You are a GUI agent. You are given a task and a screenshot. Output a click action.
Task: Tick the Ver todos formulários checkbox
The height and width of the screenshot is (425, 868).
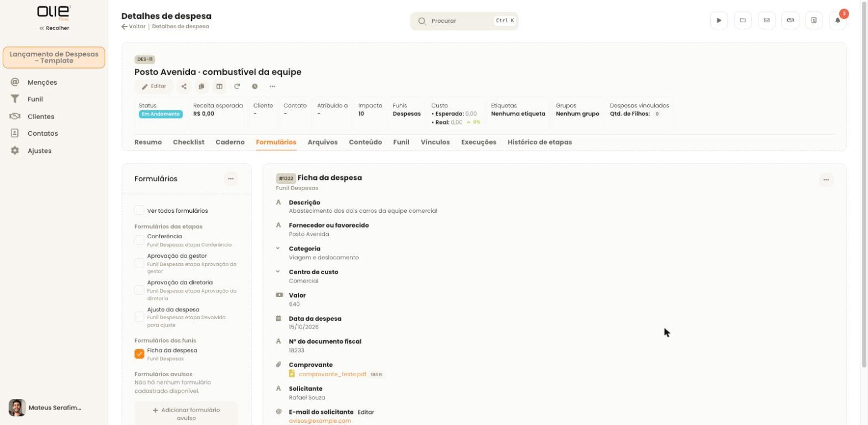[x=139, y=211]
